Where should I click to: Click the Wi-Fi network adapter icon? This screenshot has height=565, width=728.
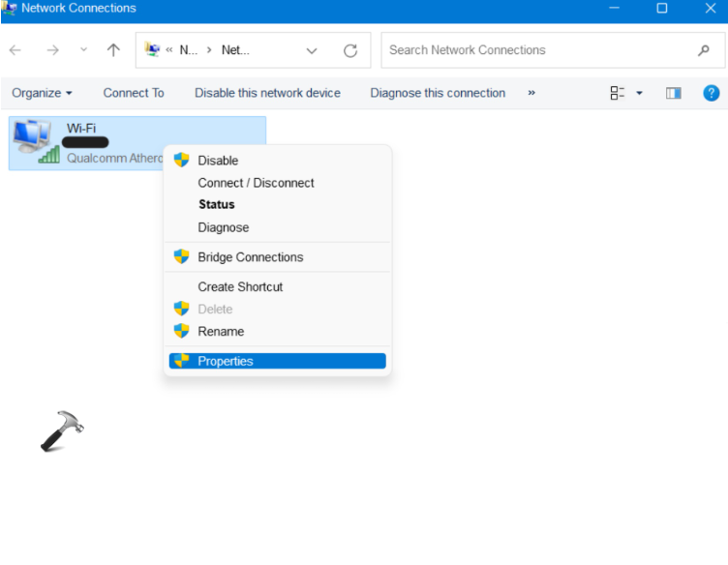(x=37, y=141)
